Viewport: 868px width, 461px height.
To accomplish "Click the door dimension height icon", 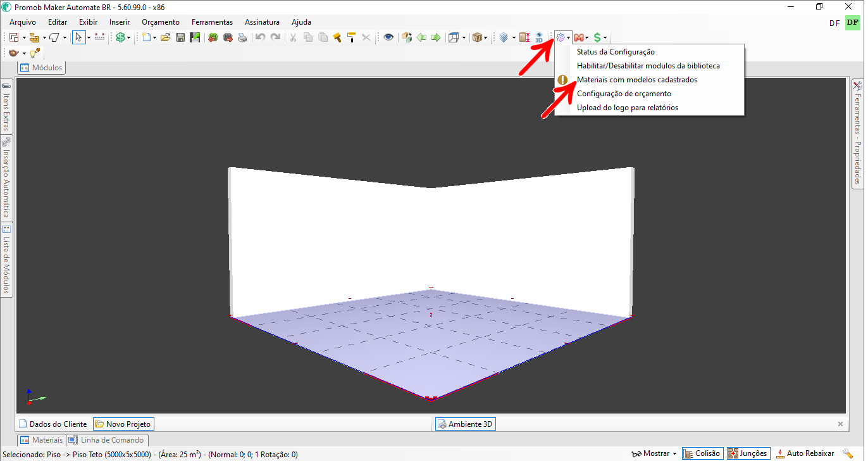I will pos(524,37).
